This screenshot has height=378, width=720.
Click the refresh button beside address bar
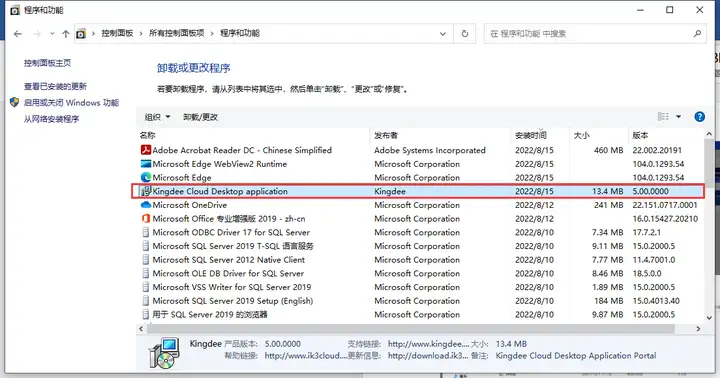(x=465, y=34)
